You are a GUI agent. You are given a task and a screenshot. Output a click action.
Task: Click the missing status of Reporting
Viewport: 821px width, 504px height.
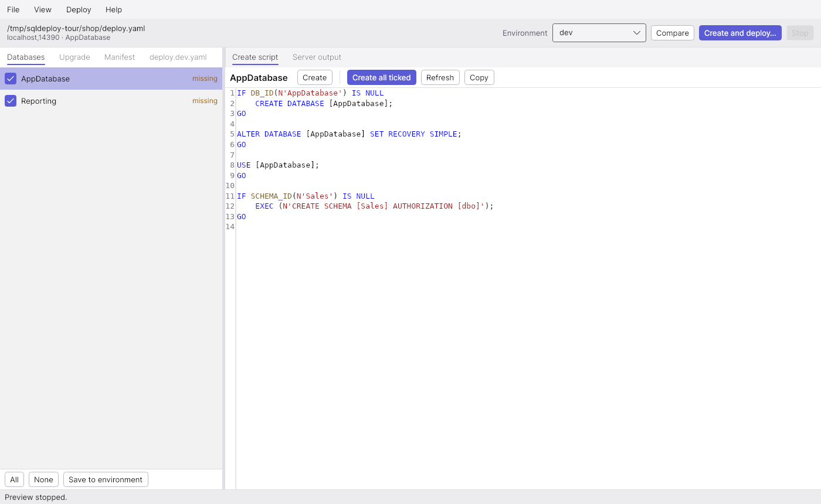coord(205,101)
